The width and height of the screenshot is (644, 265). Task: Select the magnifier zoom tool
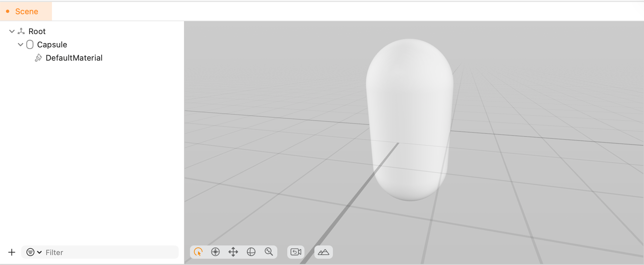[x=269, y=252]
